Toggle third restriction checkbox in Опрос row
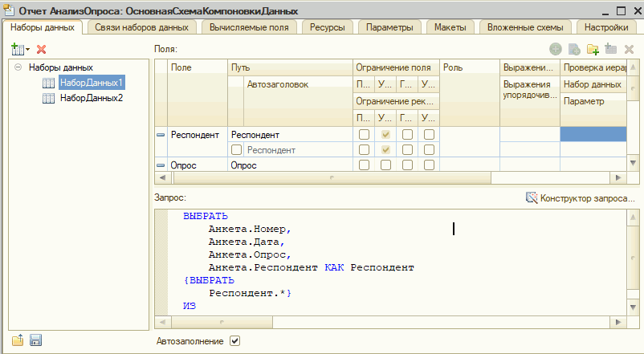644x354 pixels. click(x=407, y=165)
